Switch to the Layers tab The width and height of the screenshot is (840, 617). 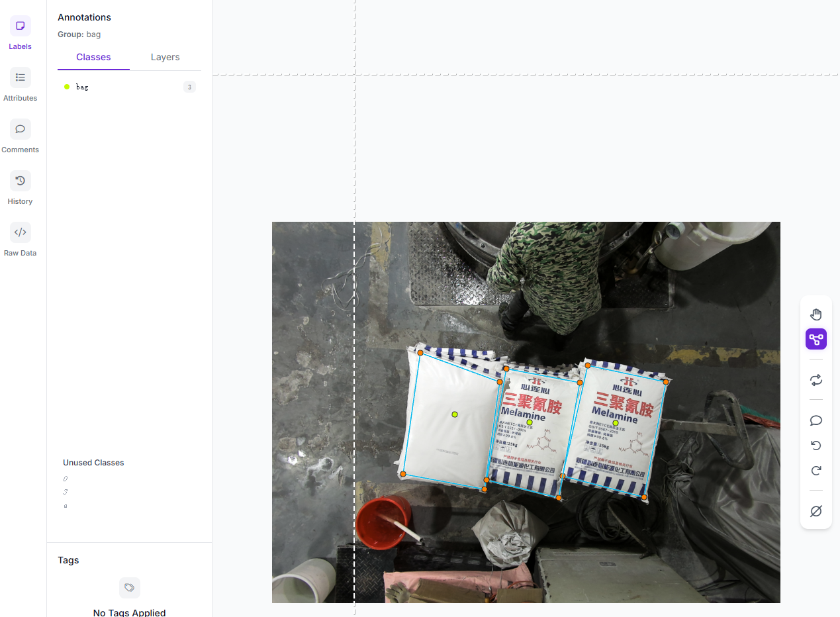tap(165, 58)
